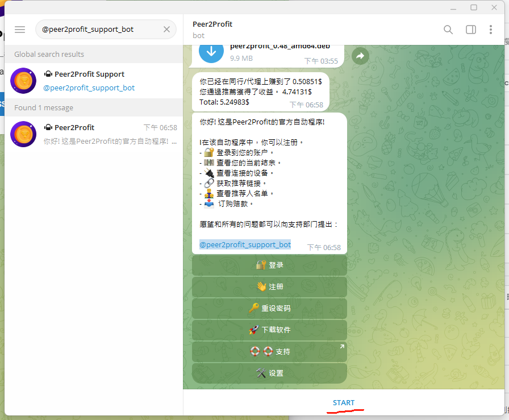Toggle the right sidebar panel icon
The height and width of the screenshot is (420, 509).
[x=471, y=30]
